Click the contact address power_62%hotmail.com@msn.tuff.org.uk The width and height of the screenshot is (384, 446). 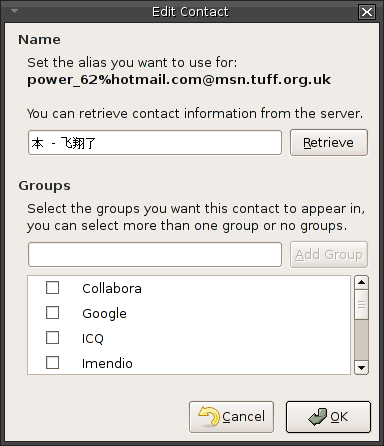pos(179,80)
